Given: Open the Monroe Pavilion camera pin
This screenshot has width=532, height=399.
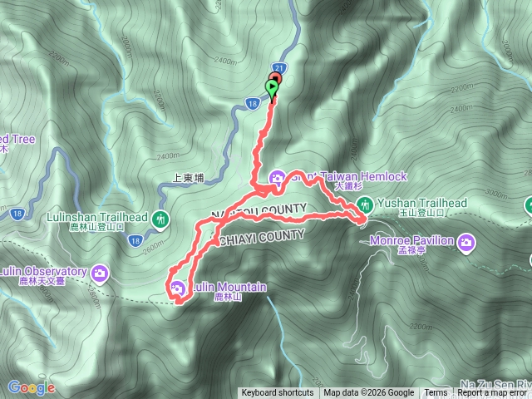Looking at the screenshot, I should (466, 244).
